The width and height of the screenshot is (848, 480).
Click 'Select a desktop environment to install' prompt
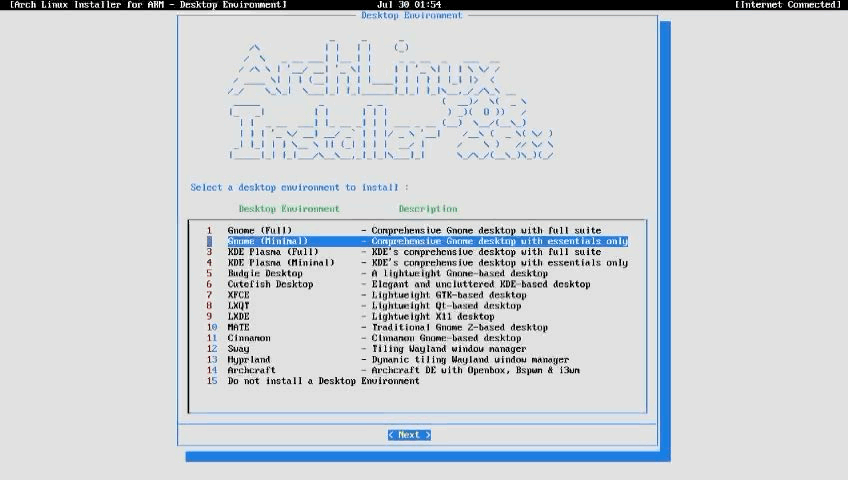(299, 188)
